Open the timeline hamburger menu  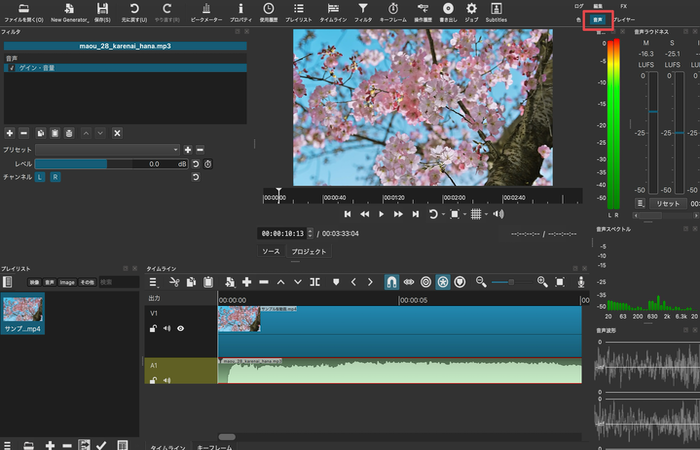click(155, 282)
